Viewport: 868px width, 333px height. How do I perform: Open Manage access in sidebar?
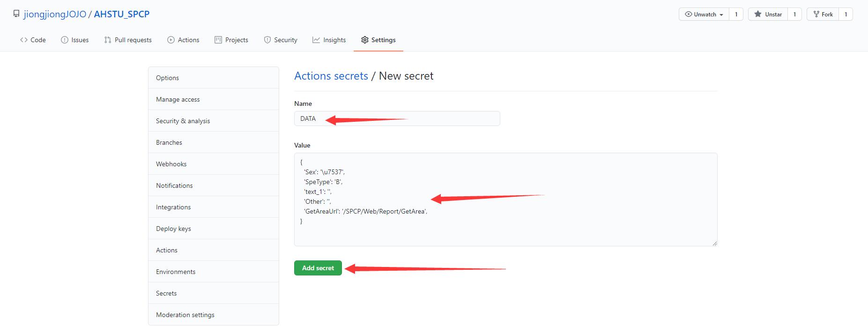pos(214,99)
